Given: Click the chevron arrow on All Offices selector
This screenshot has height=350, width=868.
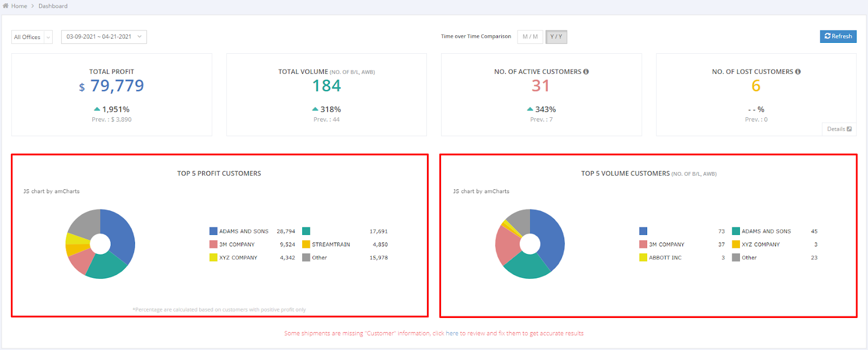Looking at the screenshot, I should tap(48, 37).
